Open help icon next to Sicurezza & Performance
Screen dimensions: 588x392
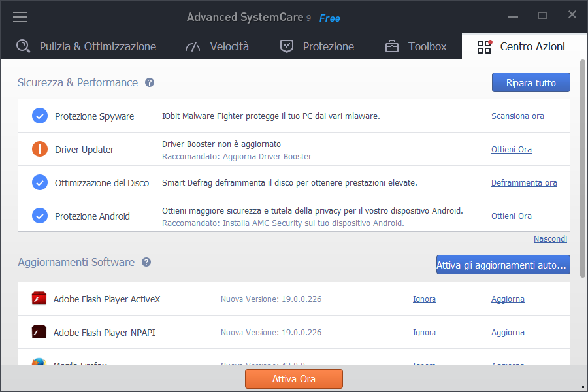tap(150, 82)
